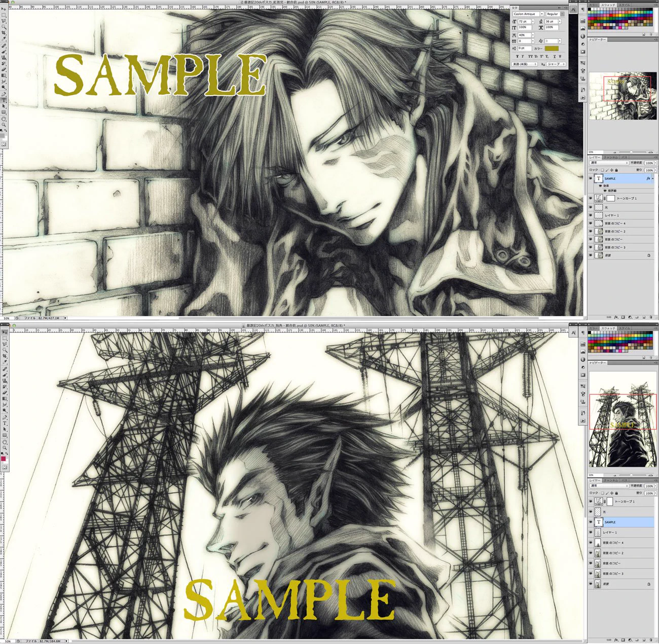This screenshot has width=659, height=644.
Task: Hide 背景 layer in top Layers panel
Action: [591, 255]
